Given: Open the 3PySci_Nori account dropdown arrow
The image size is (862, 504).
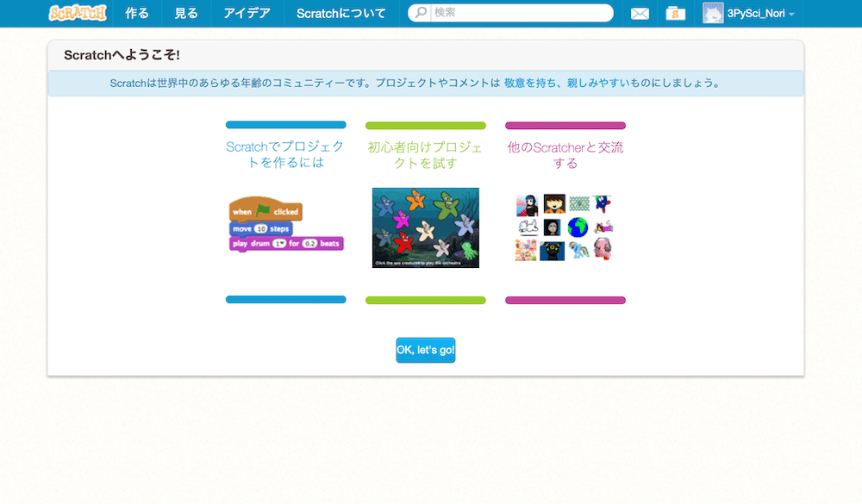Looking at the screenshot, I should point(791,15).
